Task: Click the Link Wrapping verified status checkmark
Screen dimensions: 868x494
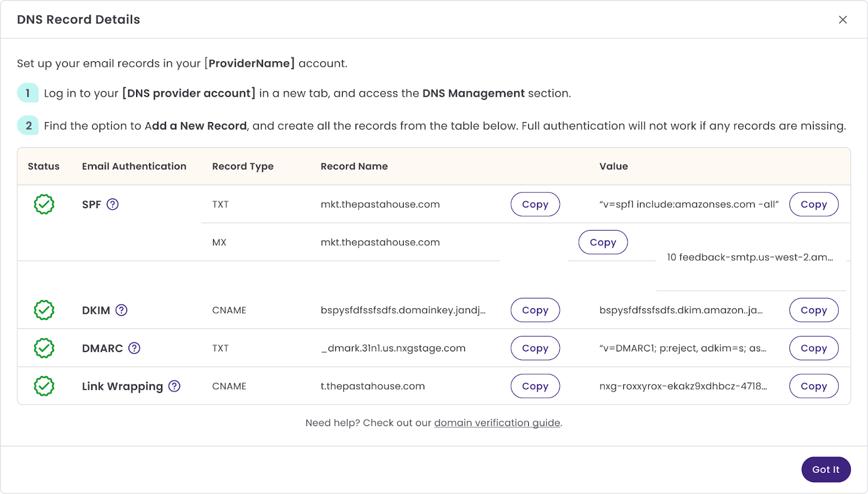Action: coord(44,386)
